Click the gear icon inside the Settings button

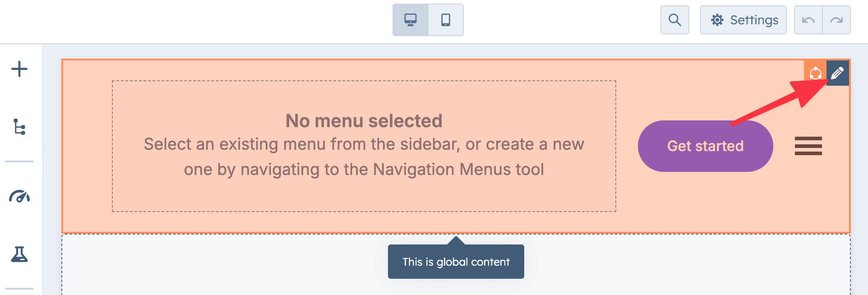pyautogui.click(x=717, y=20)
